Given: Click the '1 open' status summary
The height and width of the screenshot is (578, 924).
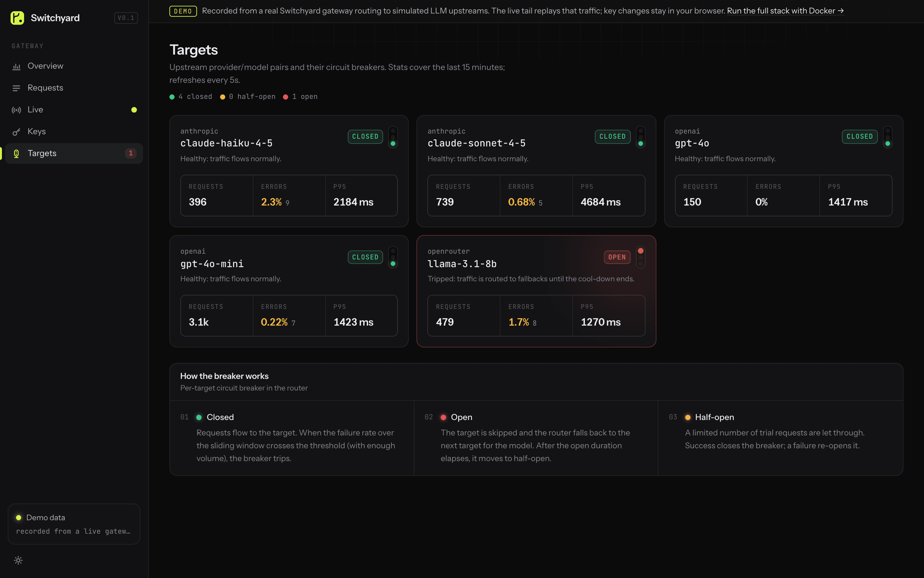Looking at the screenshot, I should pyautogui.click(x=301, y=97).
